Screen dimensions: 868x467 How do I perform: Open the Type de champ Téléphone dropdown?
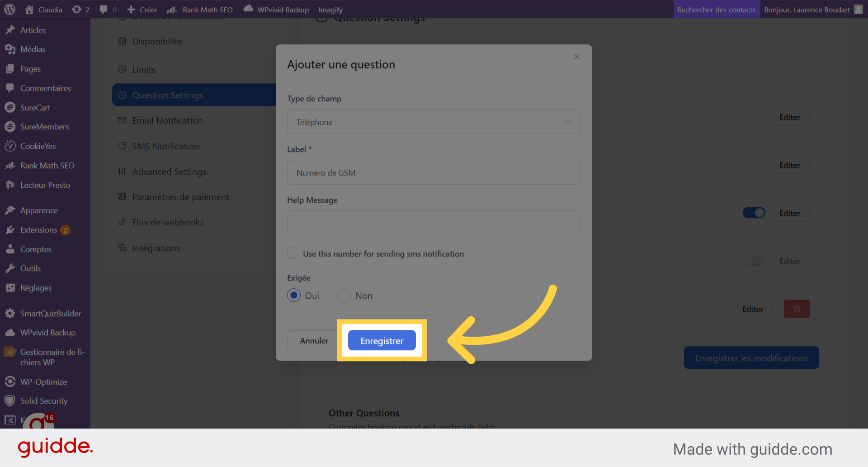tap(434, 122)
